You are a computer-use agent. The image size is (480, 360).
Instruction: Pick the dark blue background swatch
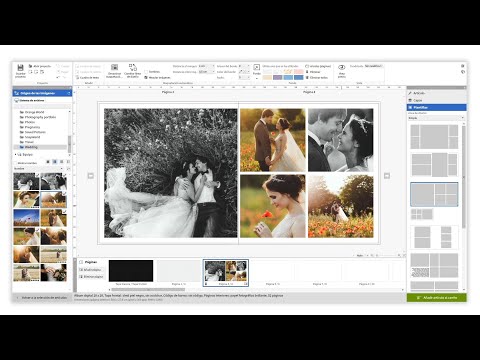pos(299,77)
